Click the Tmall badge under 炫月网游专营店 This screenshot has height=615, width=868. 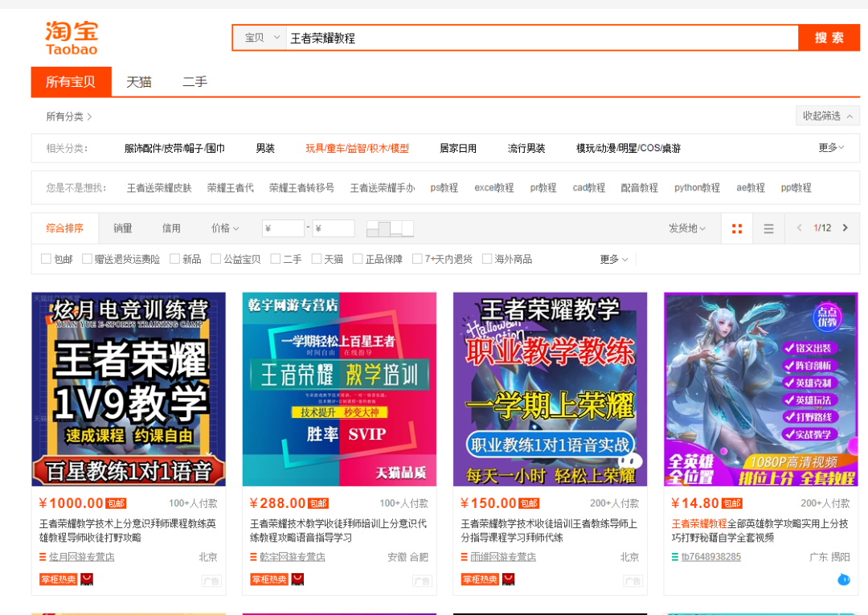coord(87,579)
